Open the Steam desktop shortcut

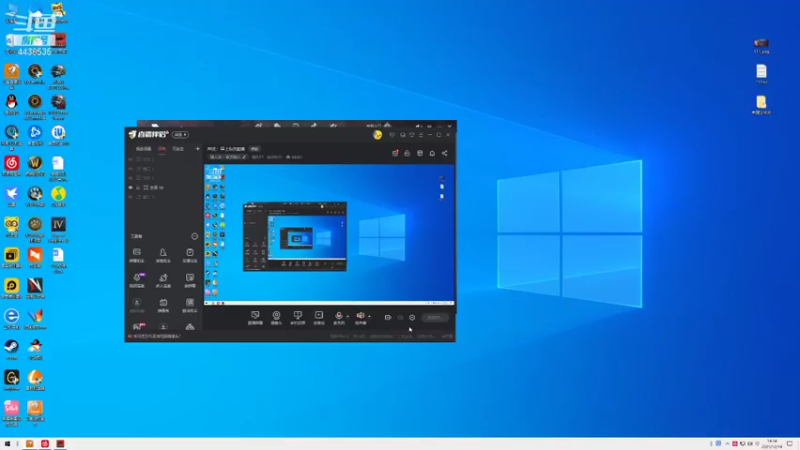tap(12, 349)
